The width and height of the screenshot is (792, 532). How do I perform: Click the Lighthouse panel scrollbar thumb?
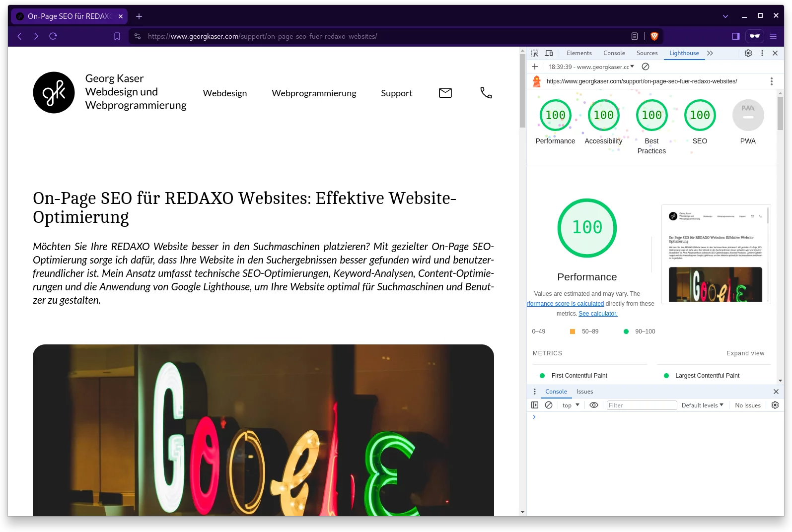780,113
